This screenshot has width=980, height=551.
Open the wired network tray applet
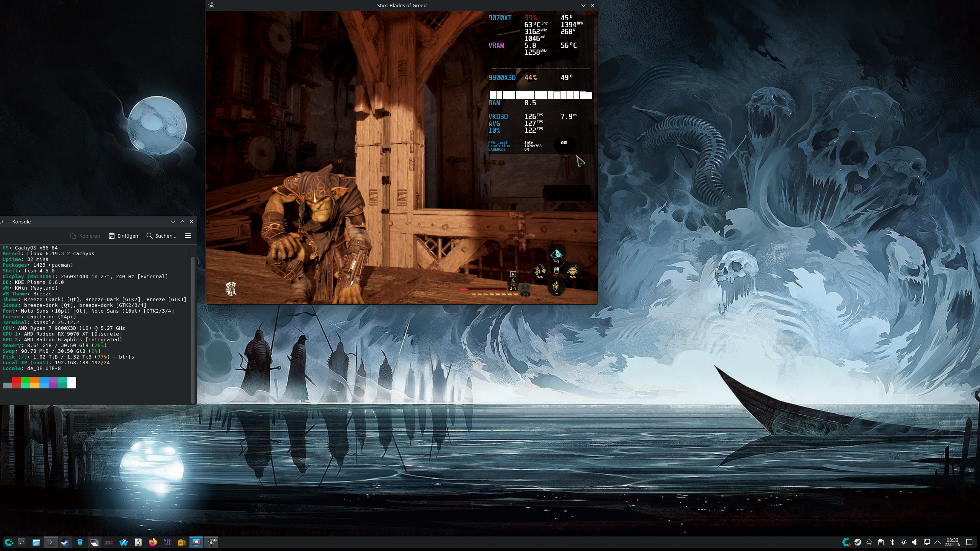click(927, 542)
